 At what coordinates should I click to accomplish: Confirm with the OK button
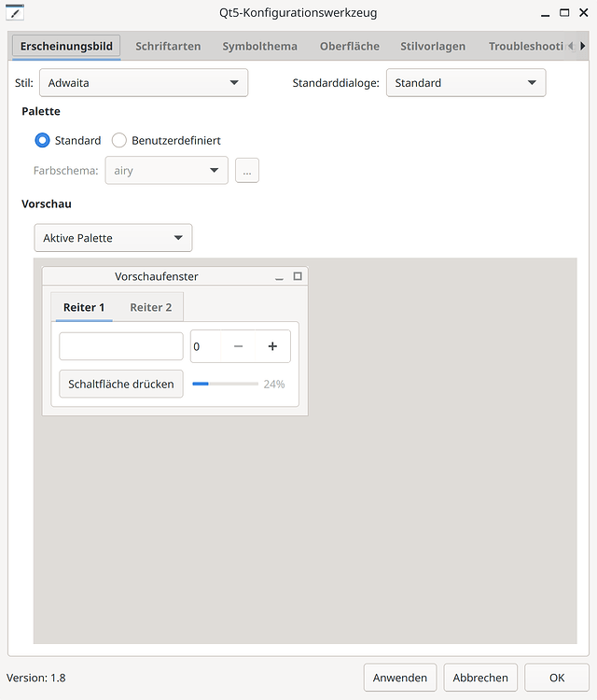(557, 678)
